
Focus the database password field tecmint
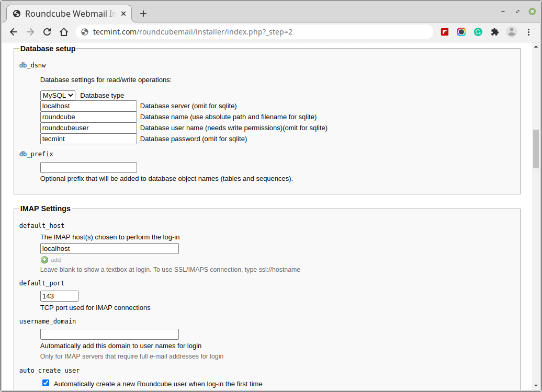coord(88,139)
